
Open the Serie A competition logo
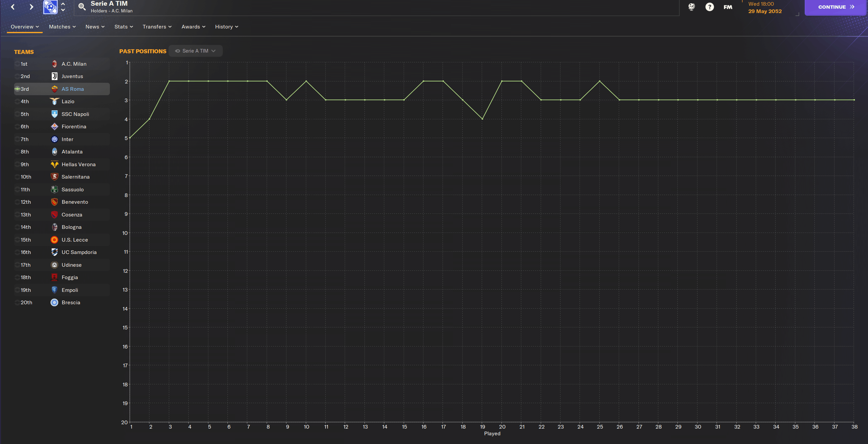pyautogui.click(x=50, y=7)
